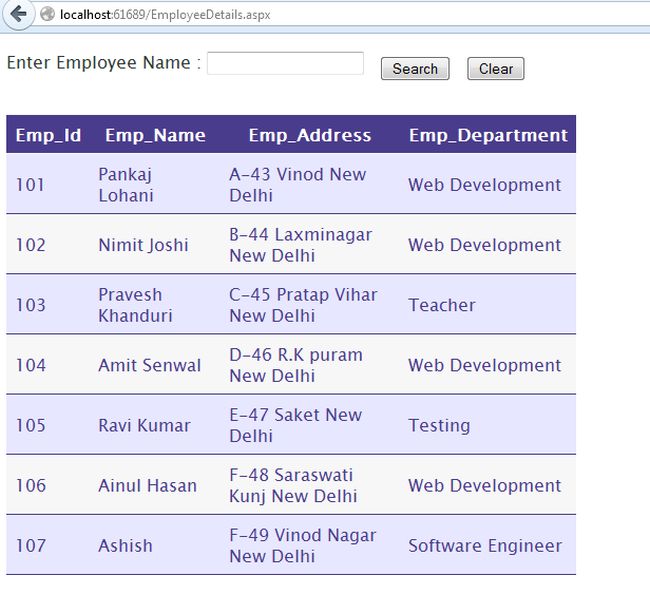
Task: Select the name cell Nimit Joshi
Action: pos(143,245)
